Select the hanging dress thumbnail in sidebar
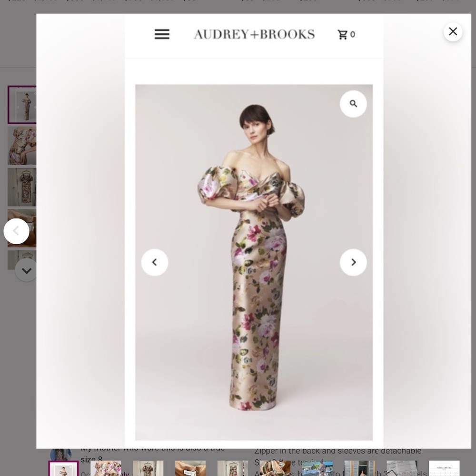Viewport: 476px width, 476px height. pyautogui.click(x=22, y=187)
